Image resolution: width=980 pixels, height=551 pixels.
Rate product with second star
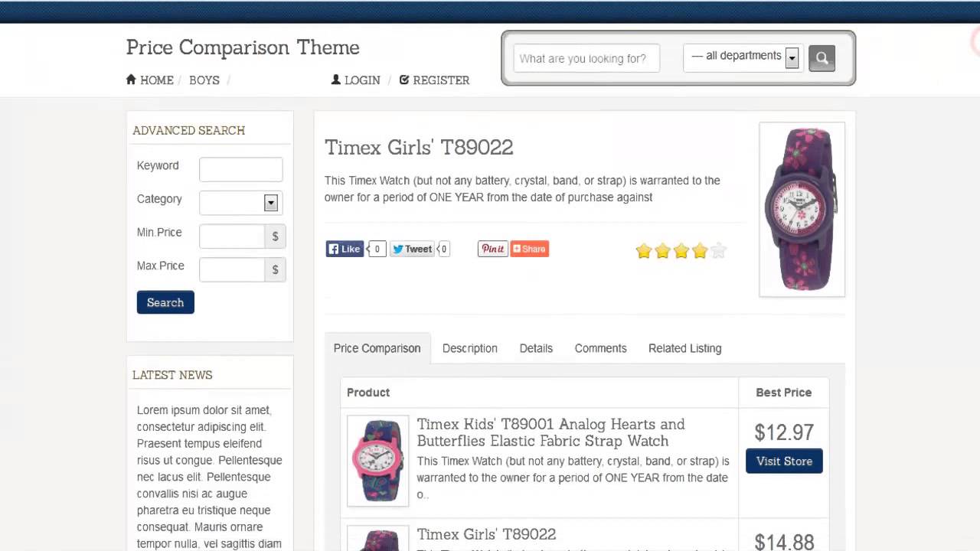(x=662, y=251)
